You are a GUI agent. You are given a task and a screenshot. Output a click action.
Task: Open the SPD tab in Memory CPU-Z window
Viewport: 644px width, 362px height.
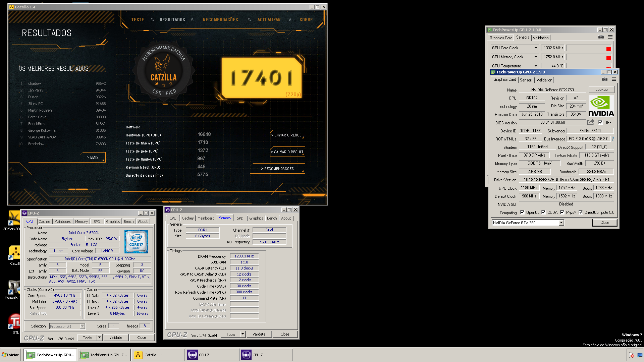tap(240, 218)
